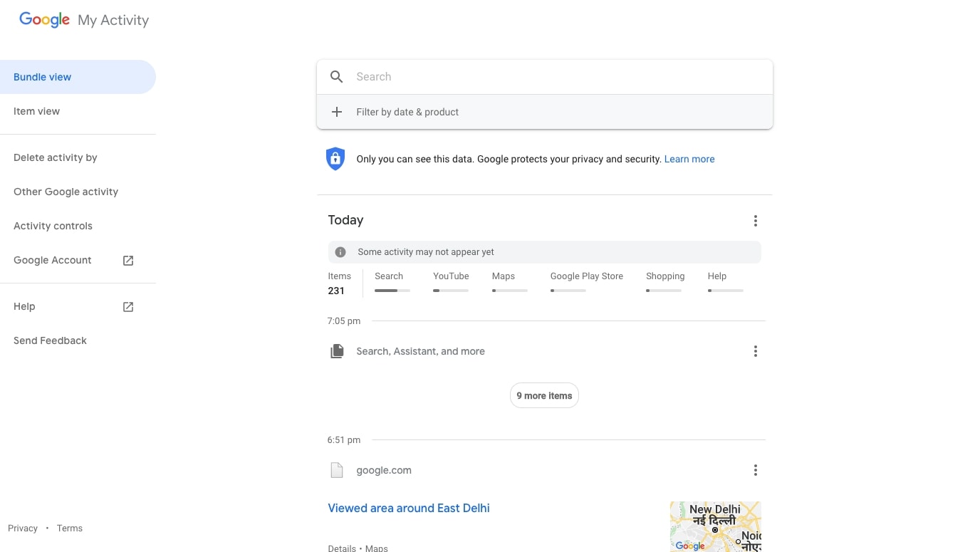Follow the Learn more link
The height and width of the screenshot is (552, 980).
tap(689, 159)
